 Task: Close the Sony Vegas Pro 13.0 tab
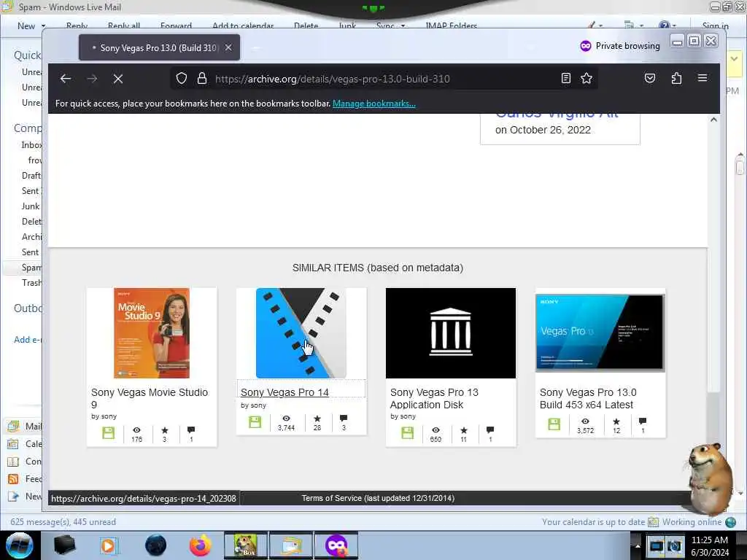228,47
